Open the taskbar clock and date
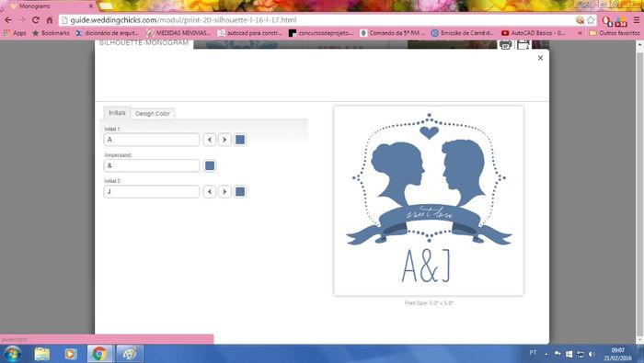The height and width of the screenshot is (363, 644). 617,354
